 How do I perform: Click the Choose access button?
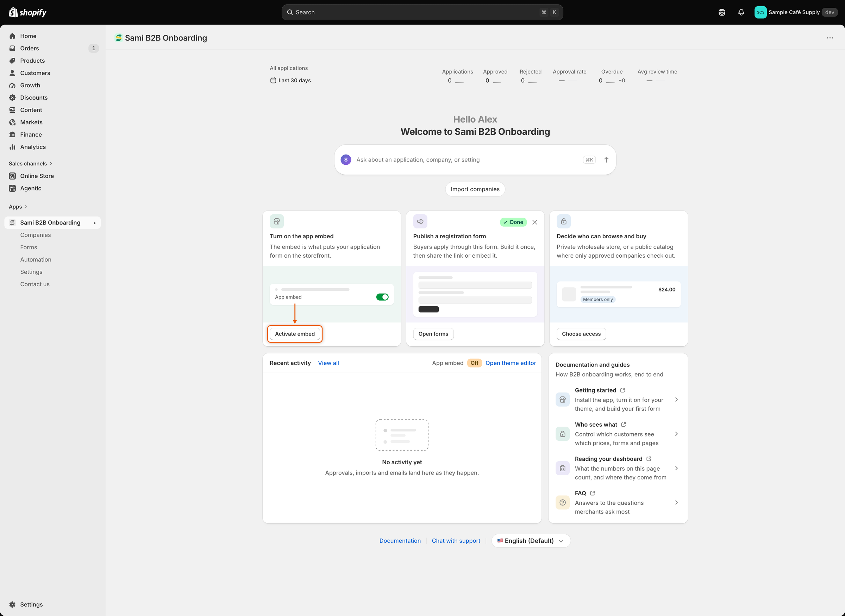581,334
